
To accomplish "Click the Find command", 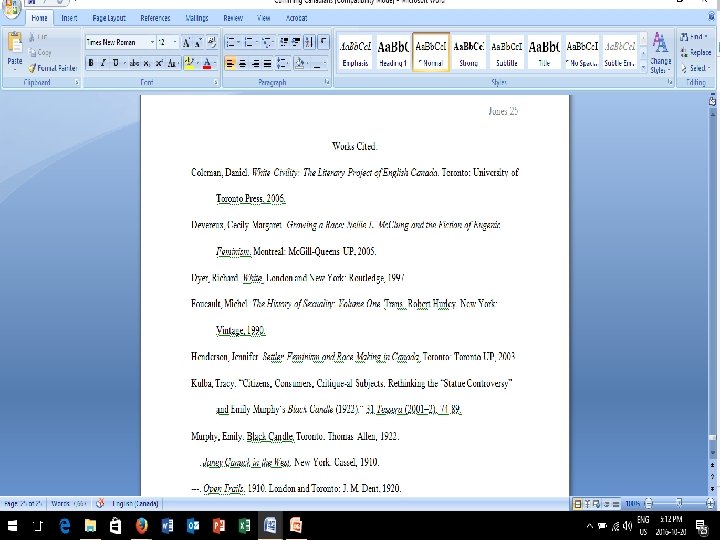I will click(x=694, y=37).
